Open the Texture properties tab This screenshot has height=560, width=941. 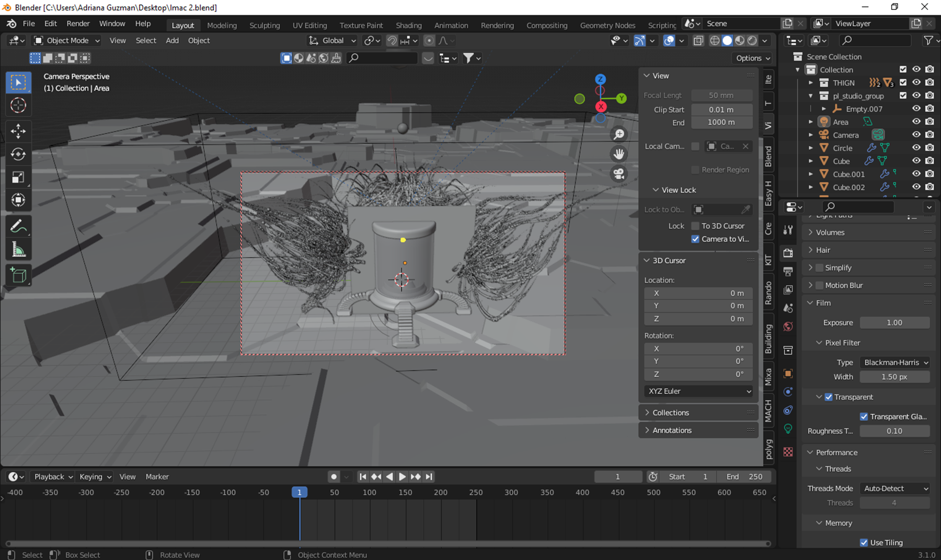pos(788,452)
